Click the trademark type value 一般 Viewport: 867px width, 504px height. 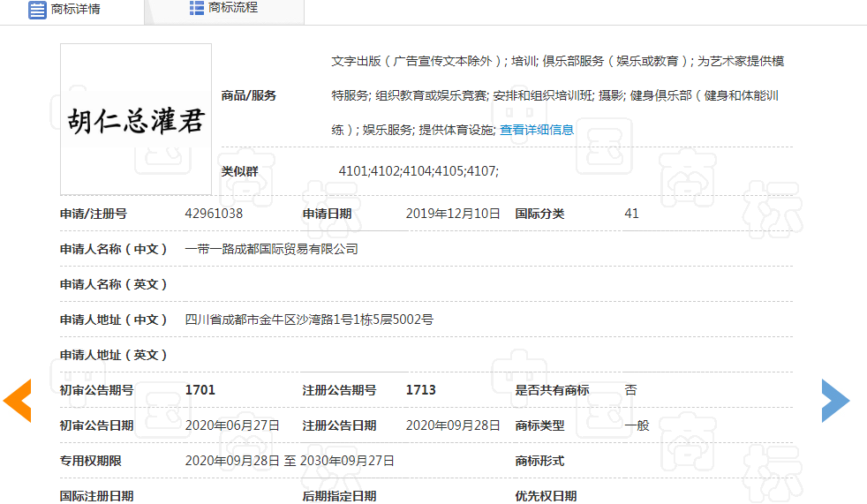click(x=637, y=425)
